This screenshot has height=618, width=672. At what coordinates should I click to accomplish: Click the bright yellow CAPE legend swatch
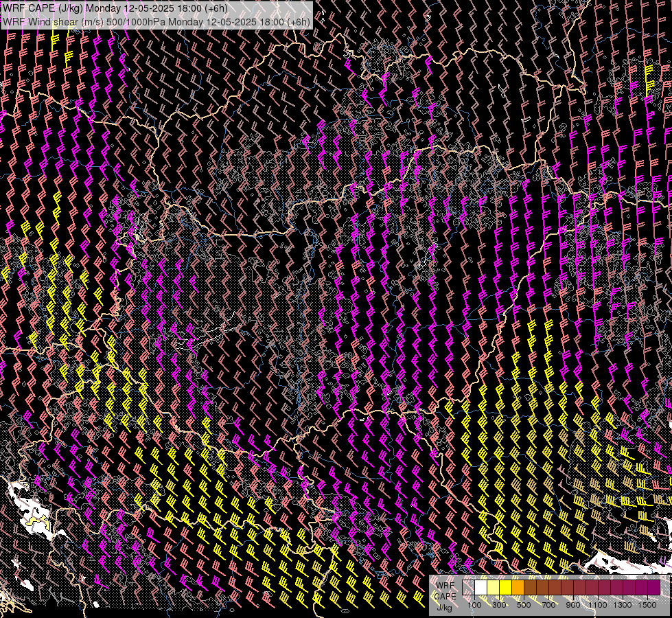[505, 588]
